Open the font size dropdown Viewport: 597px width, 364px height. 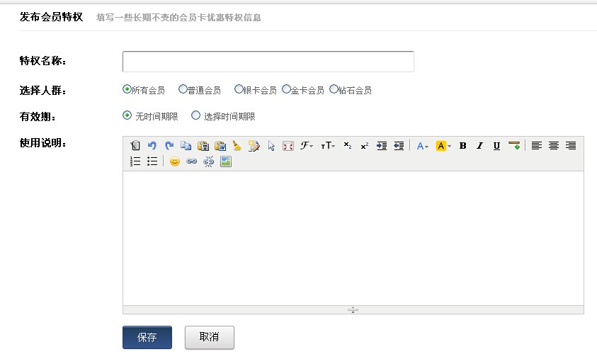(x=327, y=146)
